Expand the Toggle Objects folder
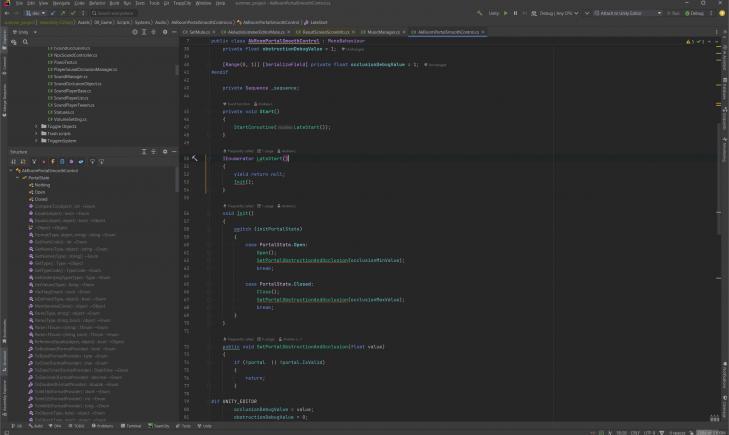 tap(36, 126)
